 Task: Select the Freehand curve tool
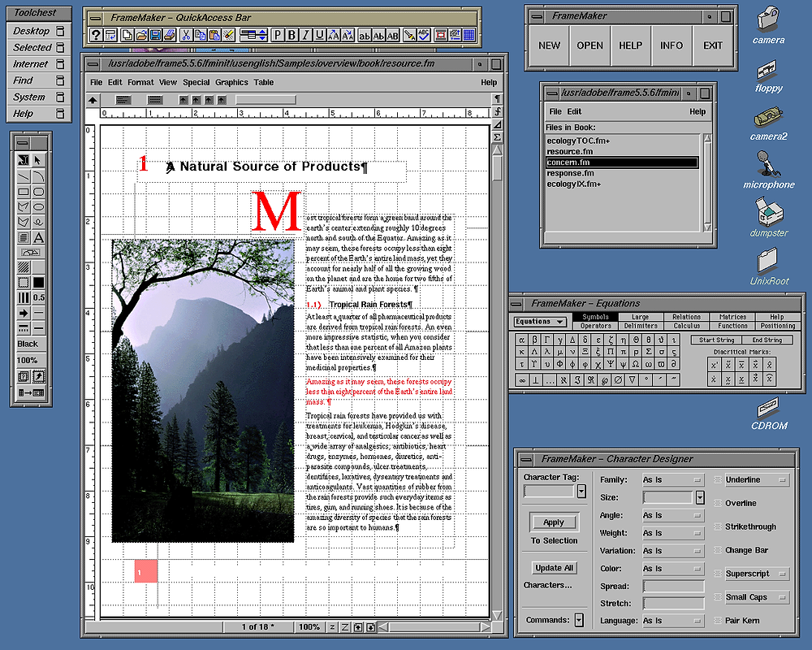[38, 223]
